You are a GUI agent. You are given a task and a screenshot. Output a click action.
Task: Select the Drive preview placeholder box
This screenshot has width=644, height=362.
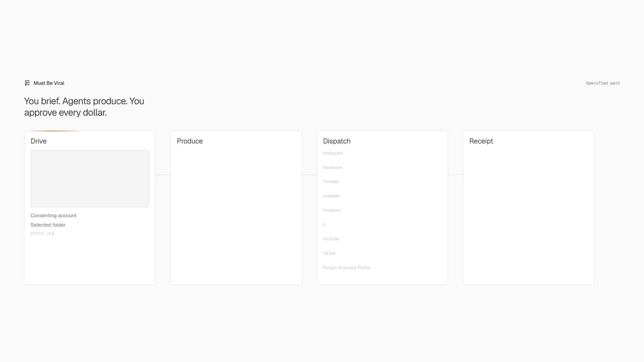pos(90,179)
